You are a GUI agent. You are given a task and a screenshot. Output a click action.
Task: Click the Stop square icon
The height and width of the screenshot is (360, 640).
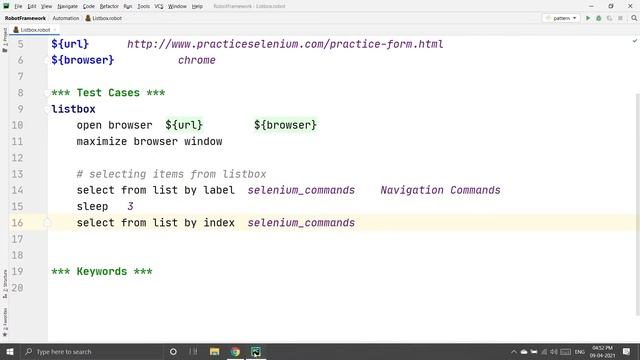click(620, 18)
